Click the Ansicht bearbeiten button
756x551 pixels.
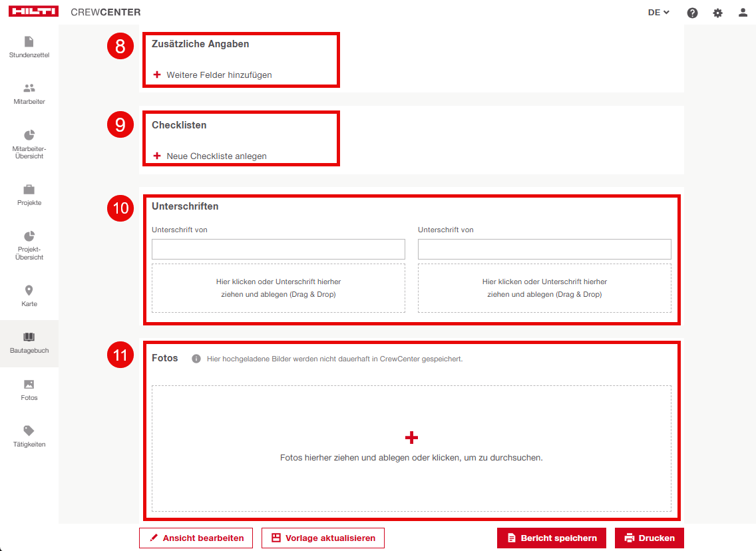(196, 538)
